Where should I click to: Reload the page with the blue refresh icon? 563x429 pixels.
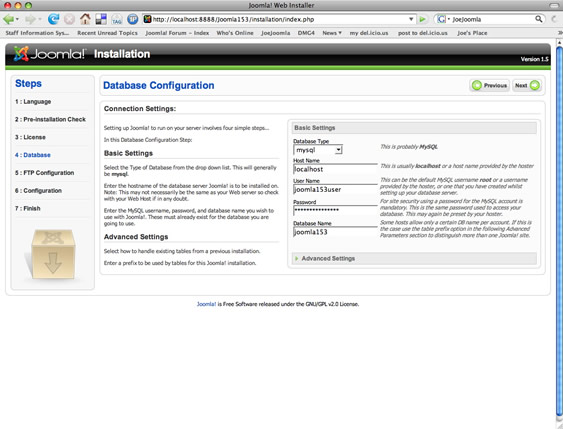coord(53,19)
